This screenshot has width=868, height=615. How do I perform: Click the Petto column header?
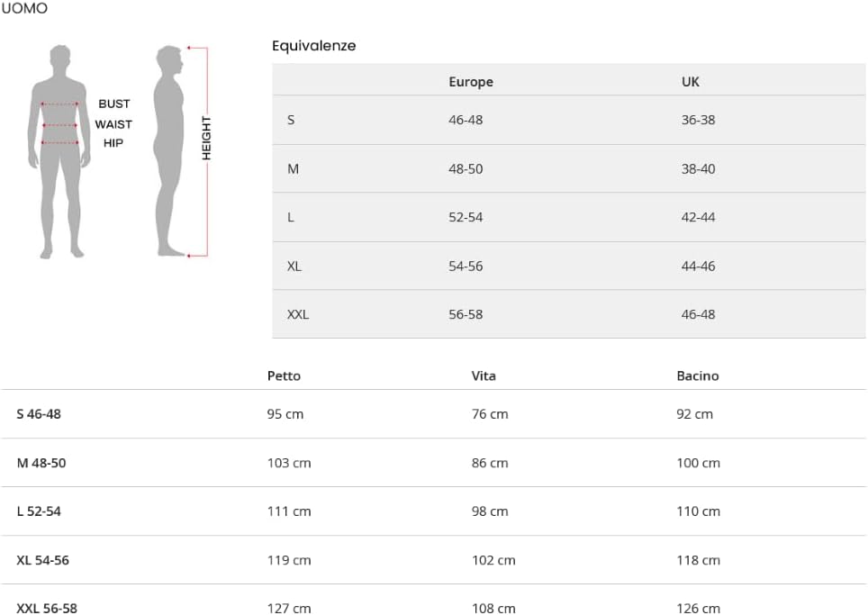[284, 376]
